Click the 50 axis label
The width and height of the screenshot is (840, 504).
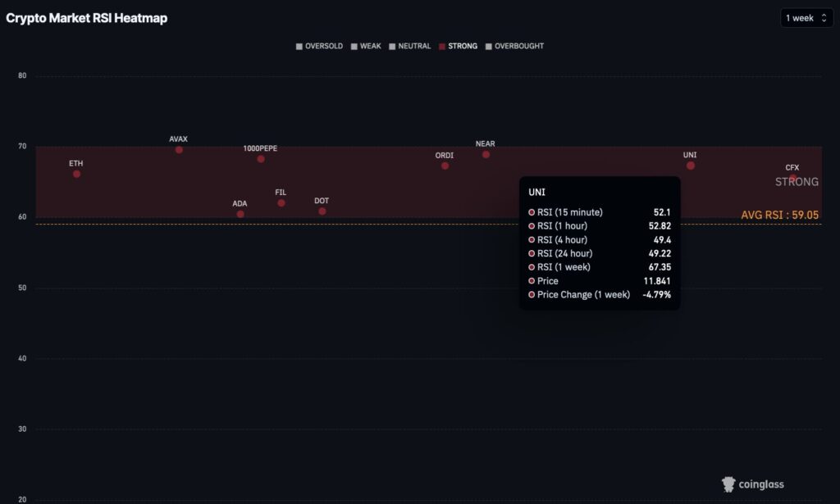coord(22,288)
